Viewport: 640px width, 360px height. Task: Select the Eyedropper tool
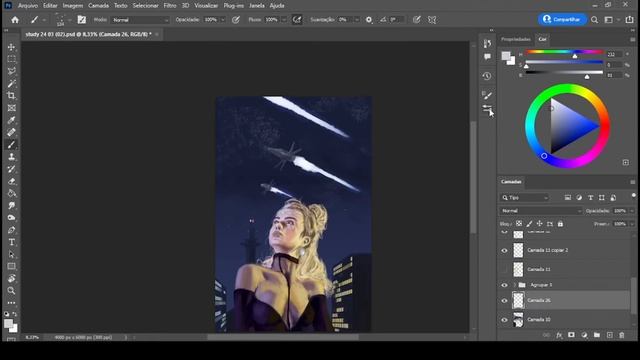[x=11, y=120]
